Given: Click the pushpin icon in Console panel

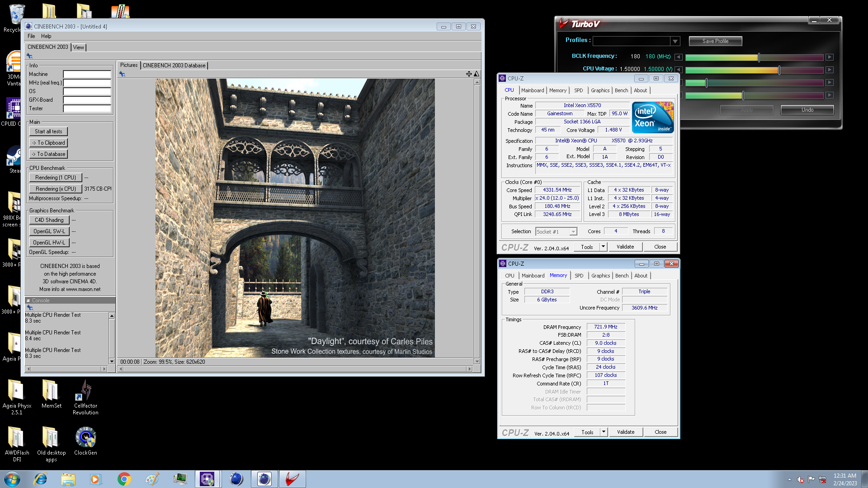Looking at the screenshot, I should pos(30,308).
